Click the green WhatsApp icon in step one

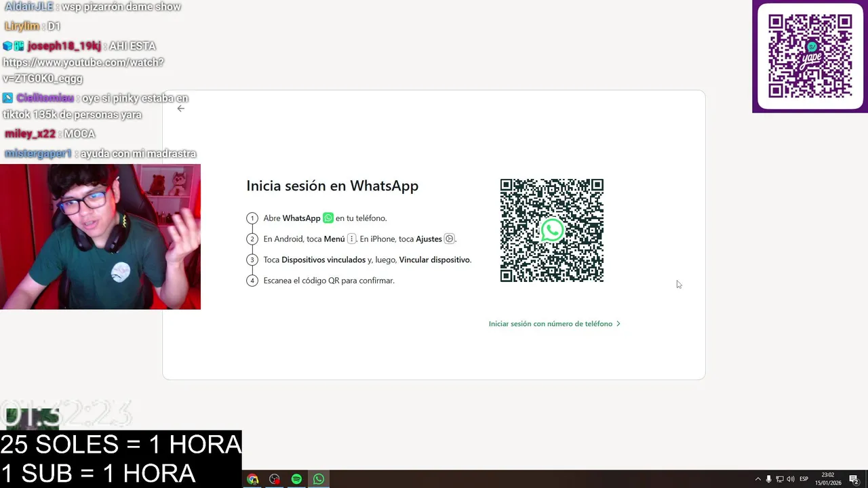(328, 218)
